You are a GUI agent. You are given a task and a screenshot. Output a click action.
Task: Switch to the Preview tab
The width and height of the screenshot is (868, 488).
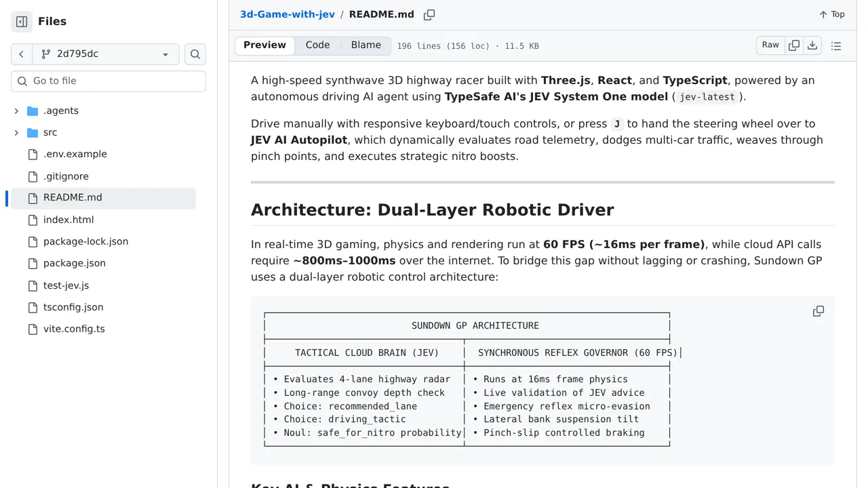[x=264, y=45]
